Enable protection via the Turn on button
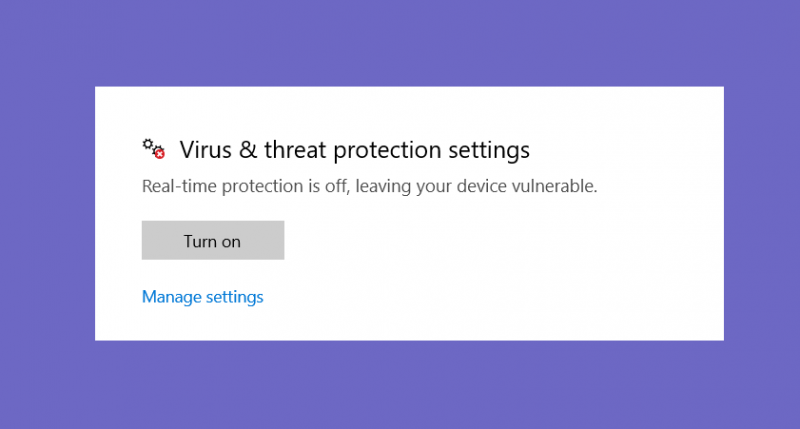 [x=213, y=240]
